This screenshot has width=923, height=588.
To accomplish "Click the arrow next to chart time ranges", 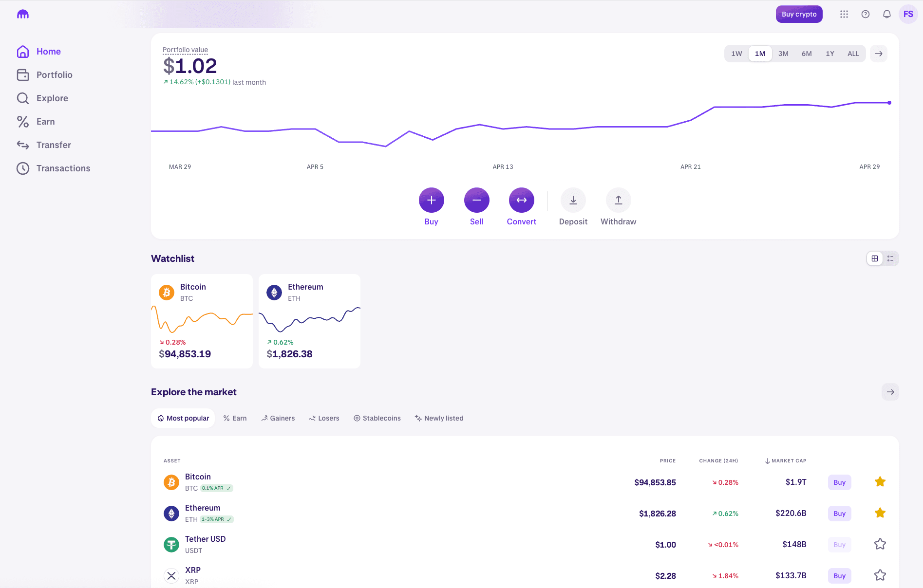I will tap(879, 54).
